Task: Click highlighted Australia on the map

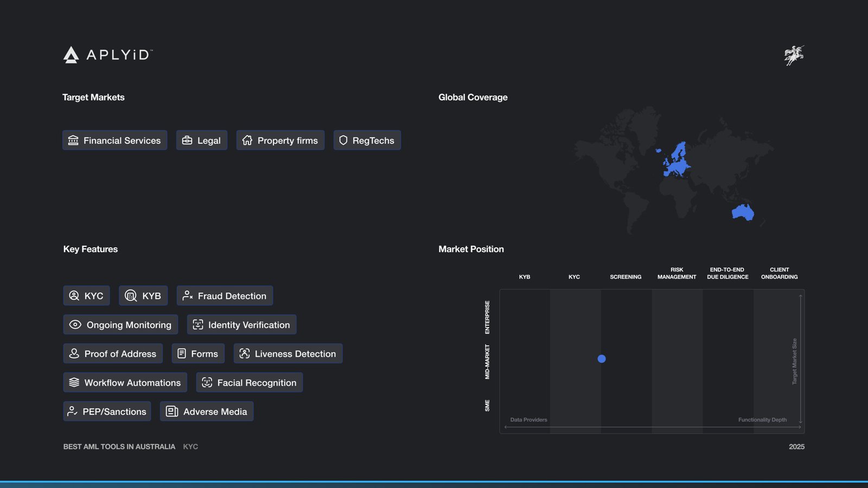Action: pyautogui.click(x=743, y=213)
